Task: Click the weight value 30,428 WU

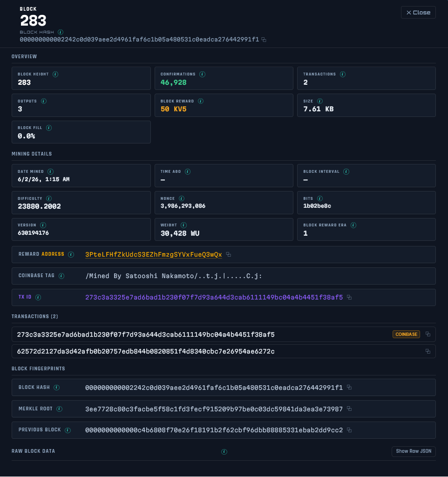Action: click(x=180, y=233)
